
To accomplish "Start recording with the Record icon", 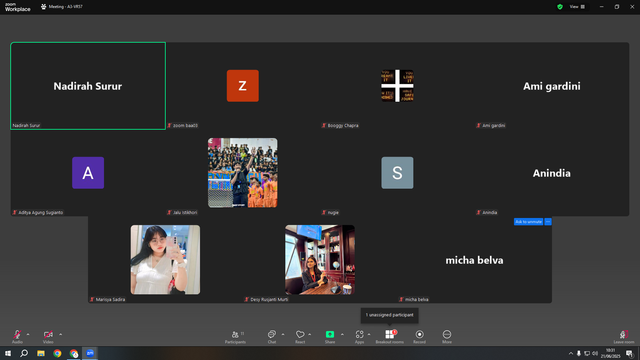I will (x=419, y=336).
